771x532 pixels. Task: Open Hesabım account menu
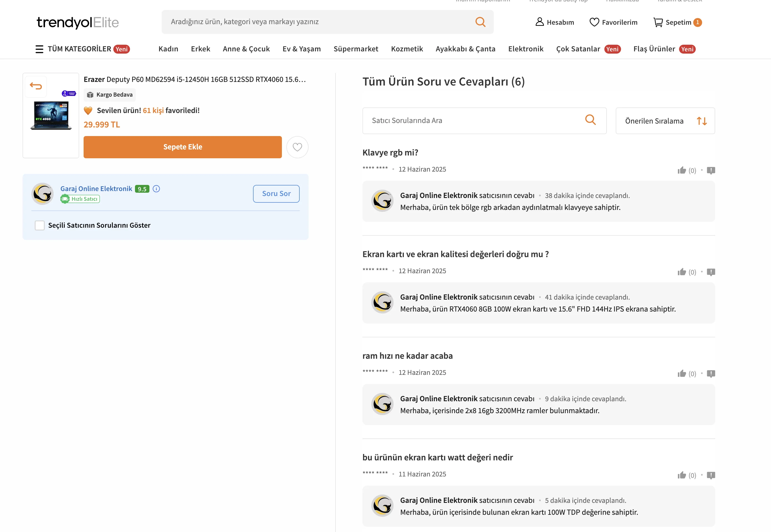[x=554, y=22]
